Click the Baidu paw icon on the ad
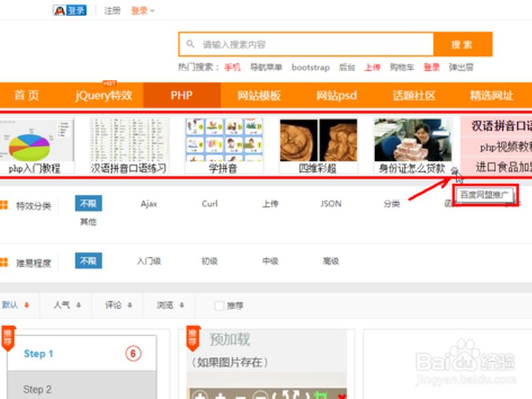Image resolution: width=532 pixels, height=399 pixels. 454,170
